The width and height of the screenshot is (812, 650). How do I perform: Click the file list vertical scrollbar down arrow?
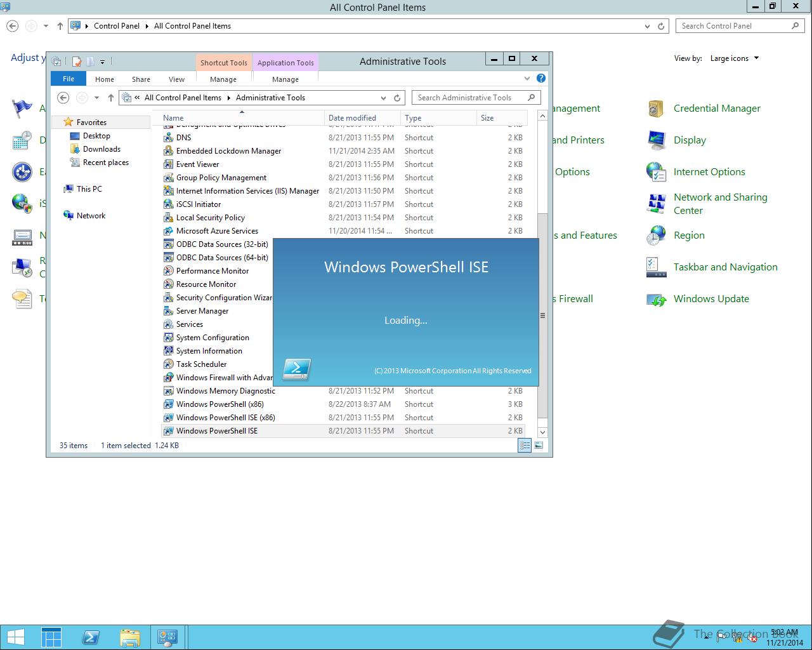[x=542, y=432]
